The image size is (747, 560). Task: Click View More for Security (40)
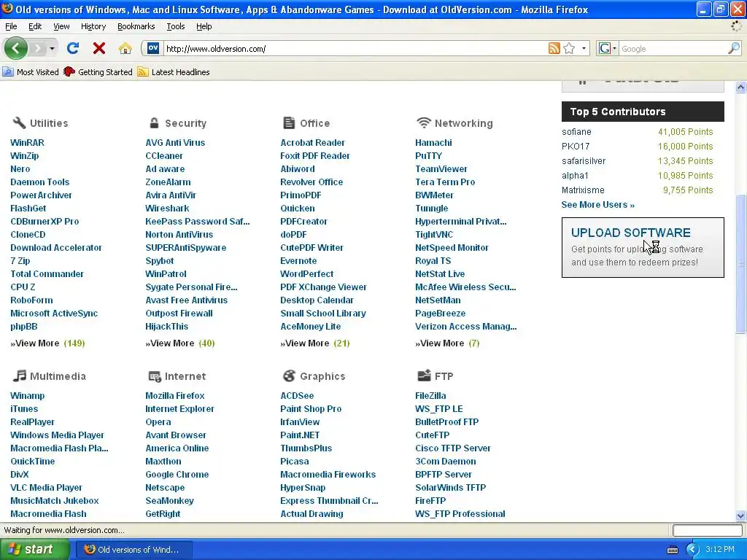[x=180, y=343]
